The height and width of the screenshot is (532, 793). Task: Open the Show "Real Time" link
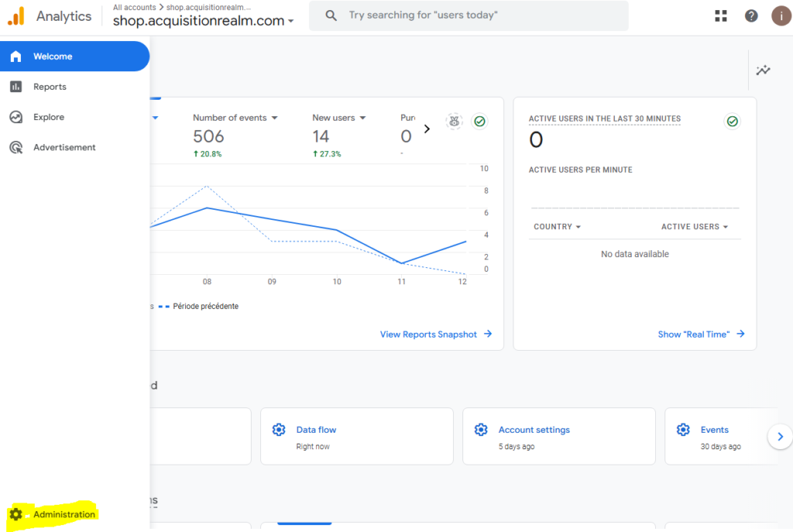[693, 335]
